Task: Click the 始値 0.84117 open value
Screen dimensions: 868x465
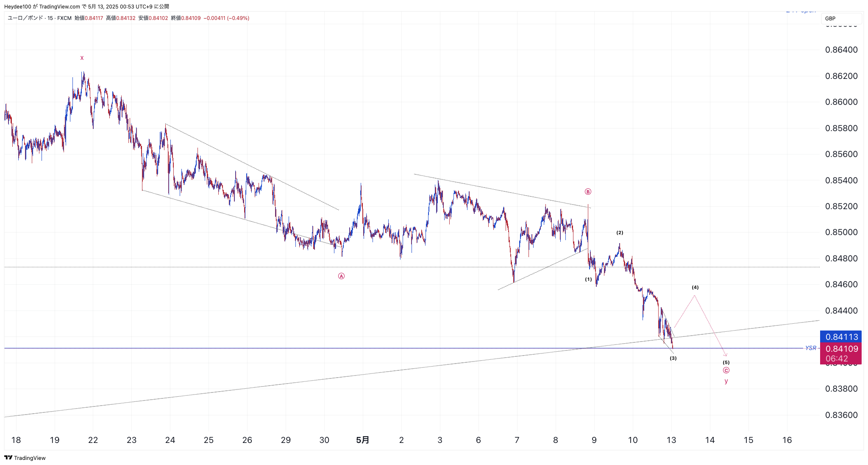Action: 89,18
